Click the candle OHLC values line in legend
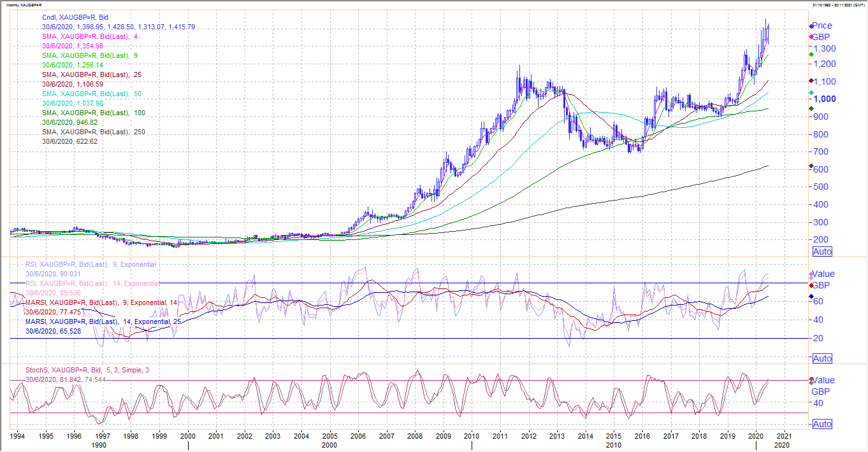Image resolution: width=868 pixels, height=452 pixels. (x=119, y=27)
